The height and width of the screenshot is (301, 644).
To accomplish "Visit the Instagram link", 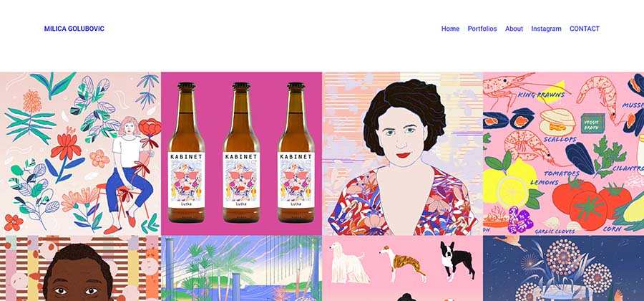I will (546, 29).
